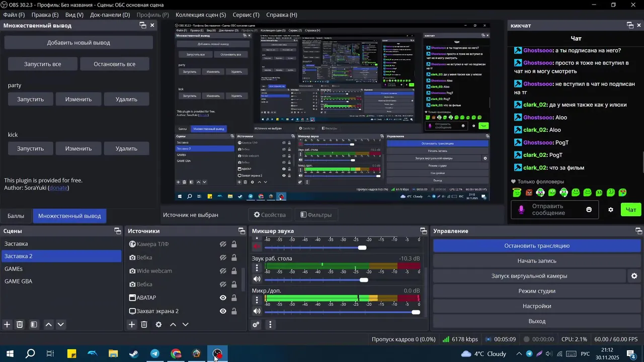
Task: Open the emoji picker in the chat box
Action: [589, 210]
